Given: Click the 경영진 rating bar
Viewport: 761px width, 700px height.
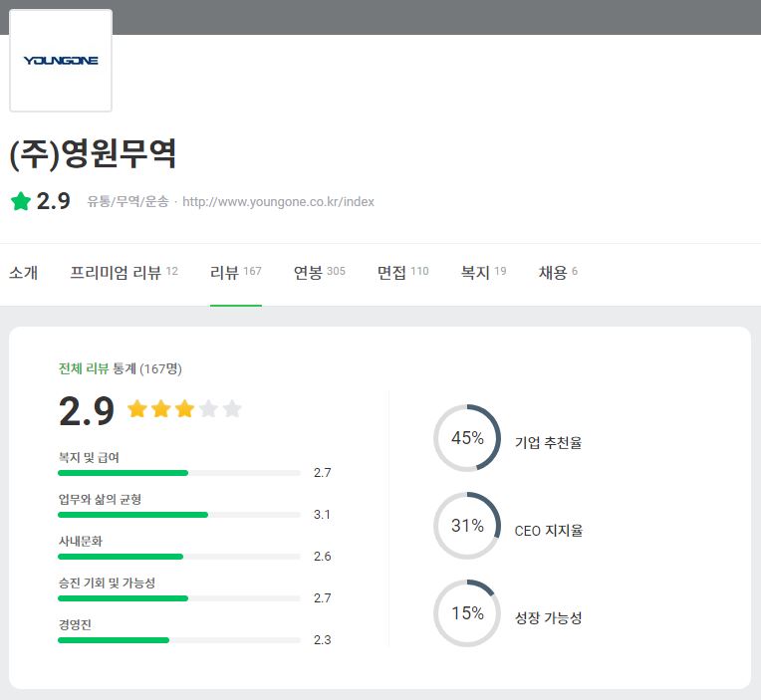Looking at the screenshot, I should click(x=179, y=640).
